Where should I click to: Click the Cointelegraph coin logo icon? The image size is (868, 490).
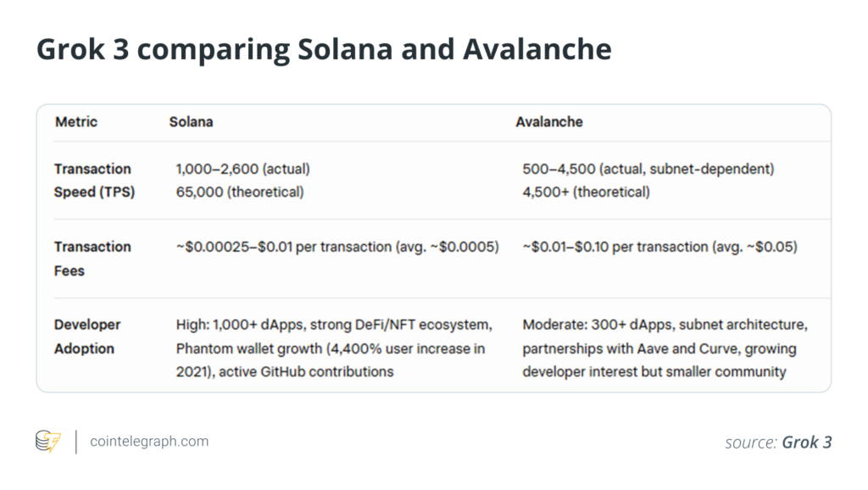click(48, 442)
